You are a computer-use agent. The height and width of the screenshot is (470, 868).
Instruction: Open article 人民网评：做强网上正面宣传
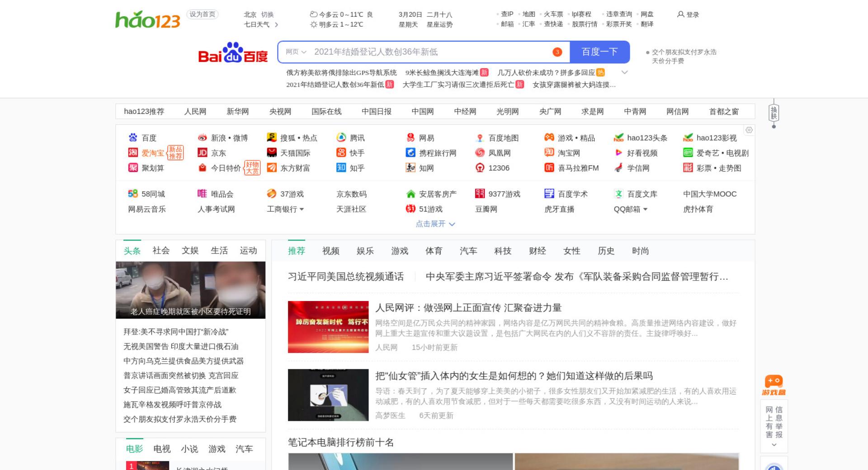pos(468,308)
